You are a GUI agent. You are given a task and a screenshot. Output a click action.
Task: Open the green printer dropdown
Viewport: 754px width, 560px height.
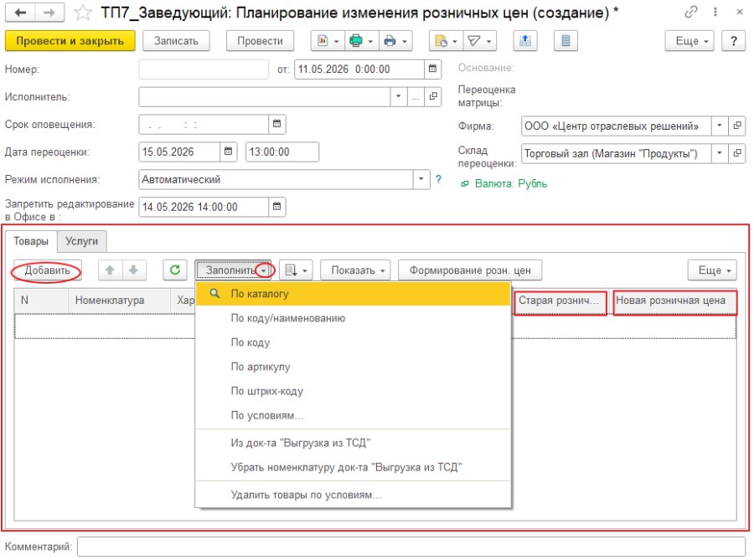click(362, 41)
